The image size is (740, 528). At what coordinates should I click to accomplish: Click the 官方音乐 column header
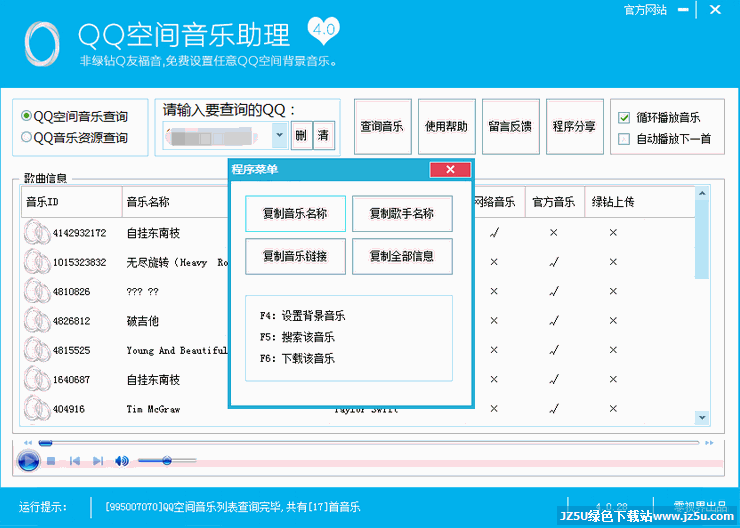pos(555,202)
